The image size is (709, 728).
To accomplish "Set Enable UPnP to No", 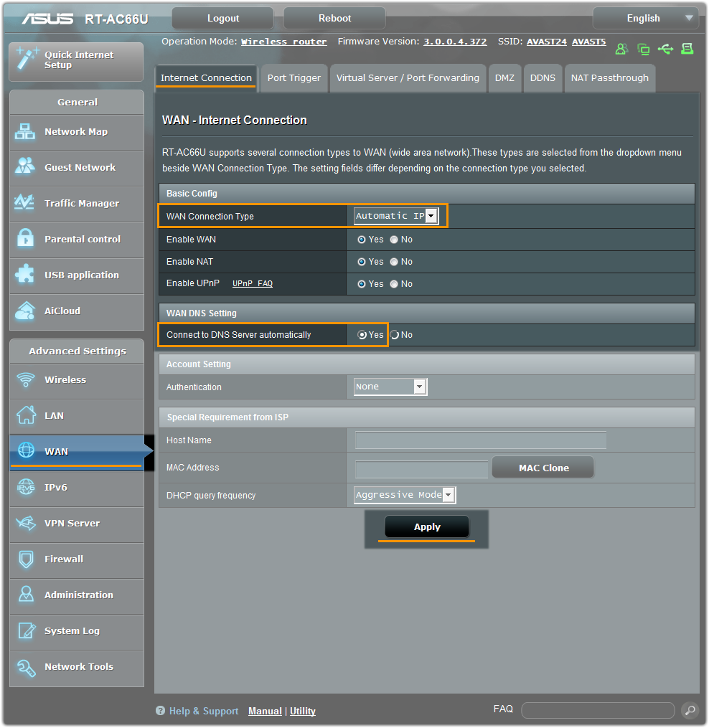I will (394, 284).
